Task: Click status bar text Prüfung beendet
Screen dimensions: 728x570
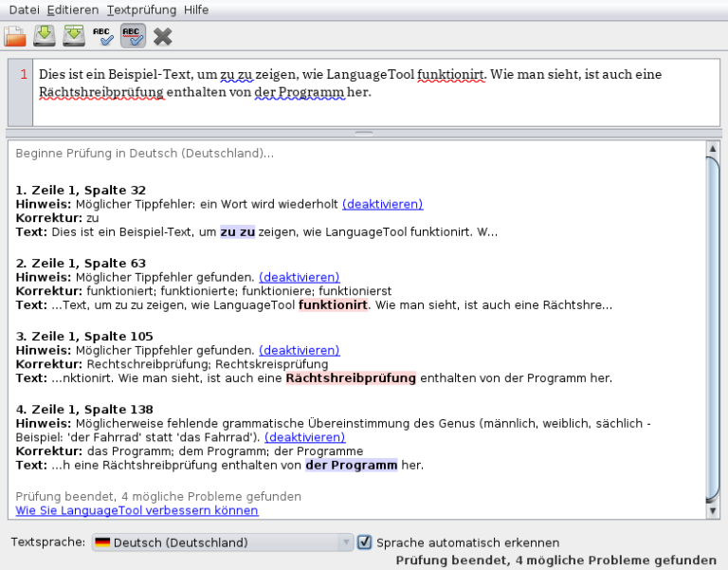Action: pos(555,561)
